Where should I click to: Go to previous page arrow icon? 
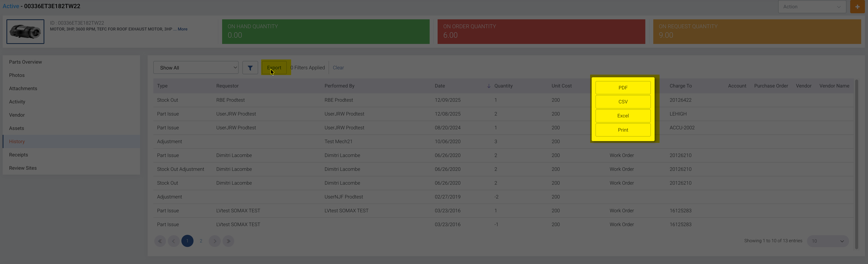tap(174, 241)
